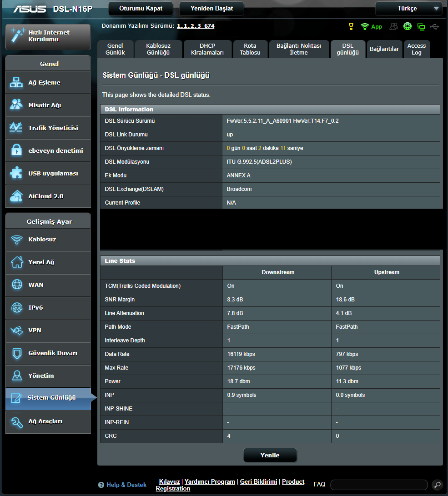Click the Trafik Yöneticisi graph icon
The height and width of the screenshot is (496, 448).
(16, 127)
